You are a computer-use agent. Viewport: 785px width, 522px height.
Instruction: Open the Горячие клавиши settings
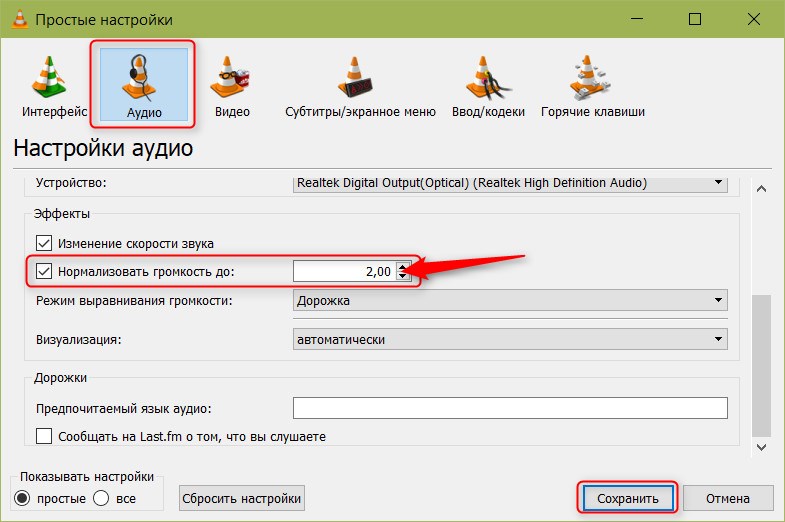[x=593, y=86]
